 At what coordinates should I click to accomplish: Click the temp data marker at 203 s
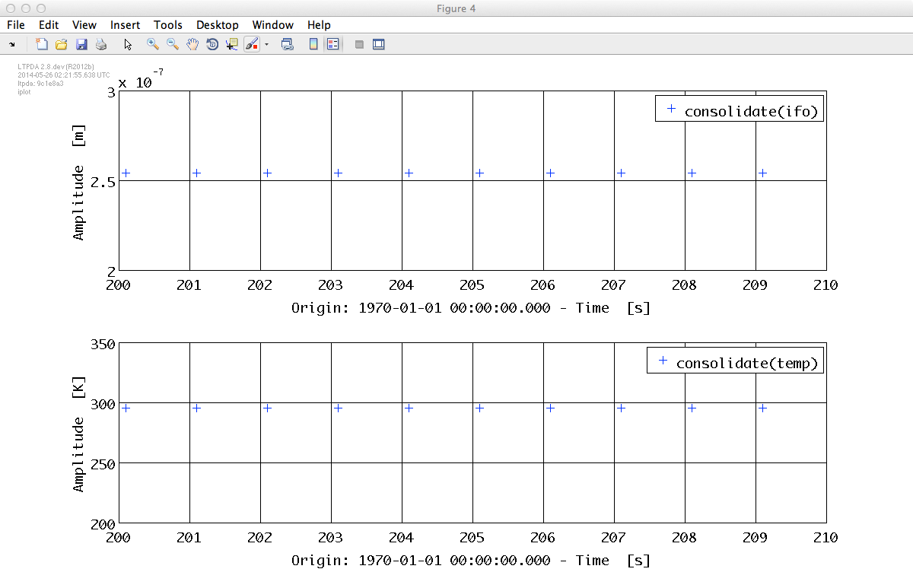point(338,408)
